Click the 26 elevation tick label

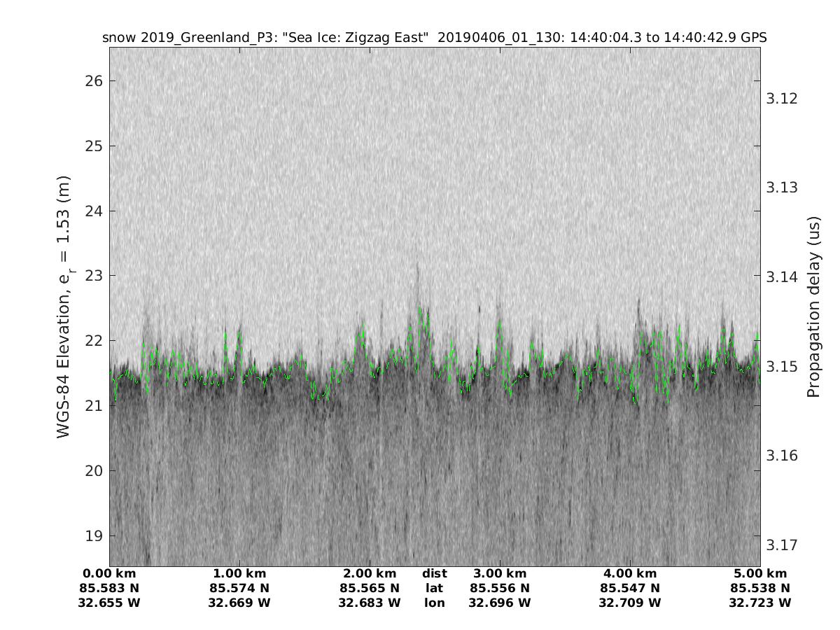[94, 81]
